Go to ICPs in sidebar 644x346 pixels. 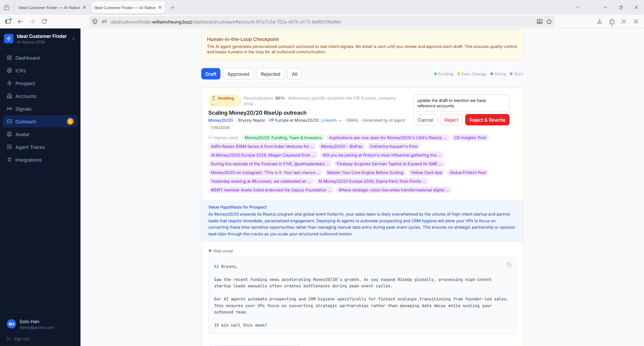click(40, 71)
